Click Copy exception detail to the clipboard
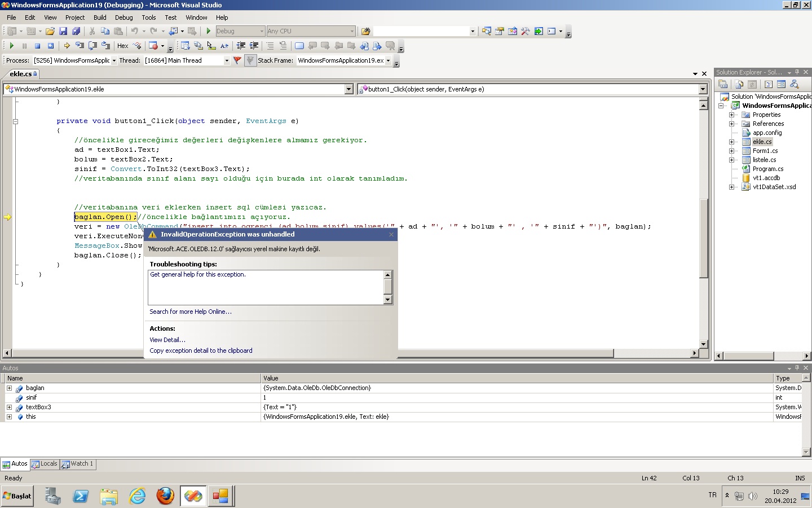The image size is (812, 508). pos(201,351)
